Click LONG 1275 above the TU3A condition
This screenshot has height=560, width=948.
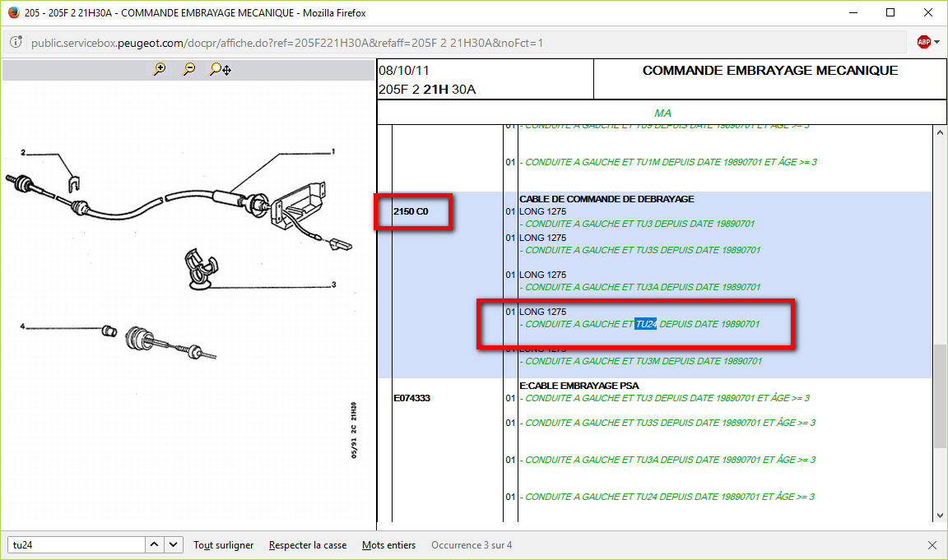pos(543,275)
